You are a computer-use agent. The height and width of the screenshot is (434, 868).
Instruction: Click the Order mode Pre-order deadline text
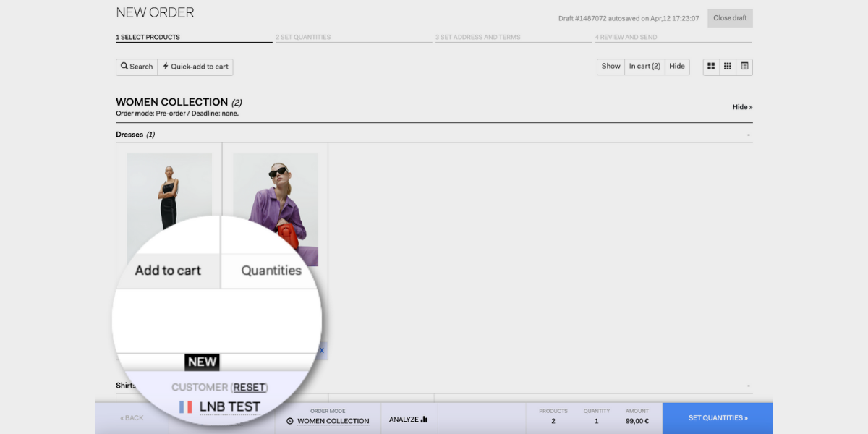click(x=177, y=114)
